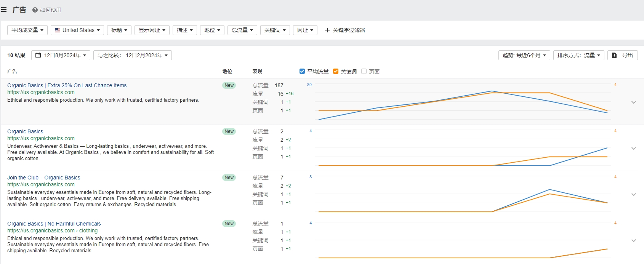Viewport: 644px width, 264px height.
Task: Open Join the Club – Organic Basics link
Action: point(44,178)
